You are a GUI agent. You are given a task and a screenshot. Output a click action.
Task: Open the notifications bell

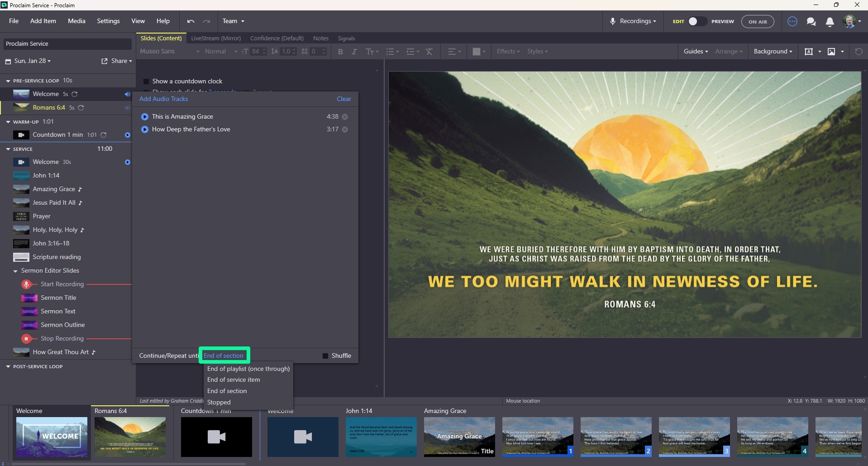click(830, 22)
